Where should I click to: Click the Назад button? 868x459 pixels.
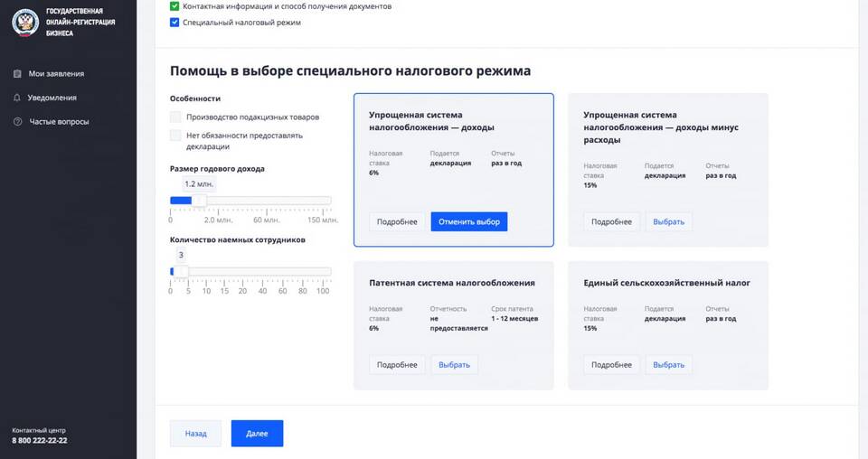(195, 434)
